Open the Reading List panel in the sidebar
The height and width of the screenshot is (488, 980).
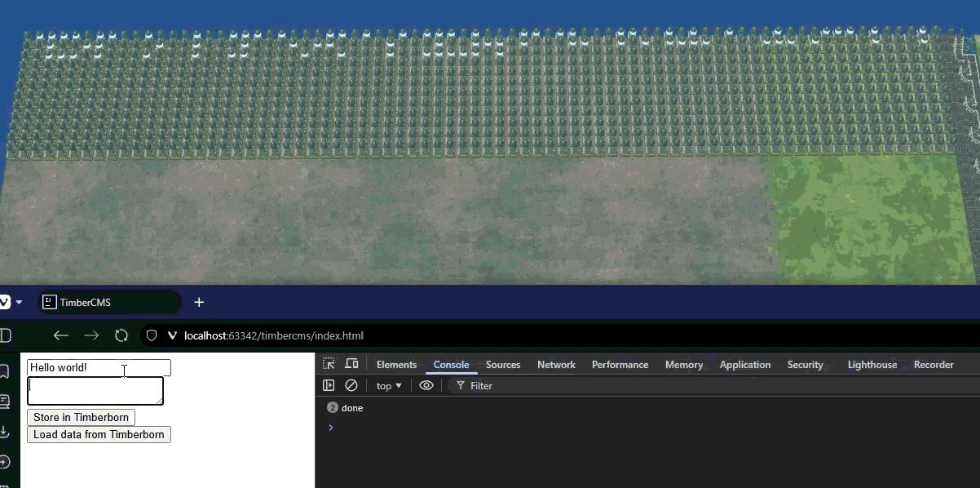4,401
